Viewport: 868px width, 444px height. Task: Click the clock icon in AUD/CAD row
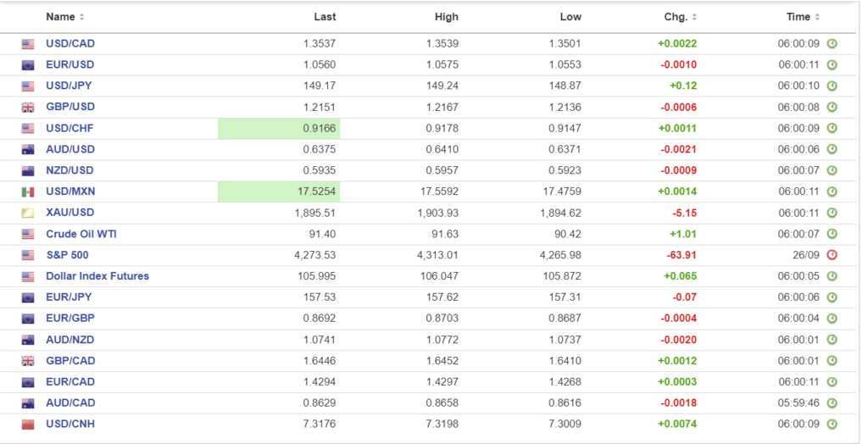pyautogui.click(x=832, y=403)
